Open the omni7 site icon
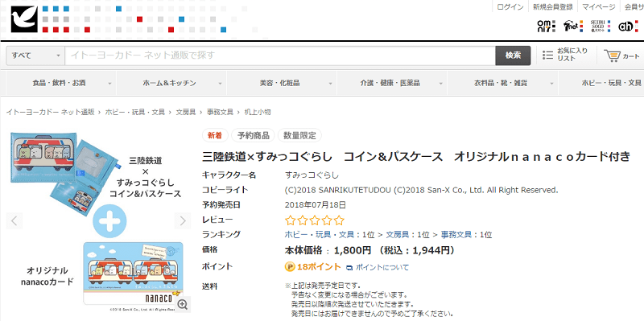 pyautogui.click(x=547, y=27)
